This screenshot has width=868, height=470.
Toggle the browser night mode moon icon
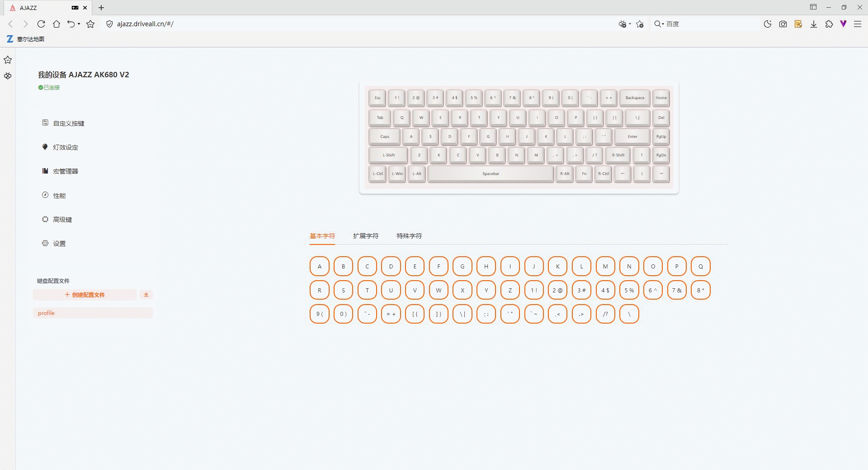point(767,24)
